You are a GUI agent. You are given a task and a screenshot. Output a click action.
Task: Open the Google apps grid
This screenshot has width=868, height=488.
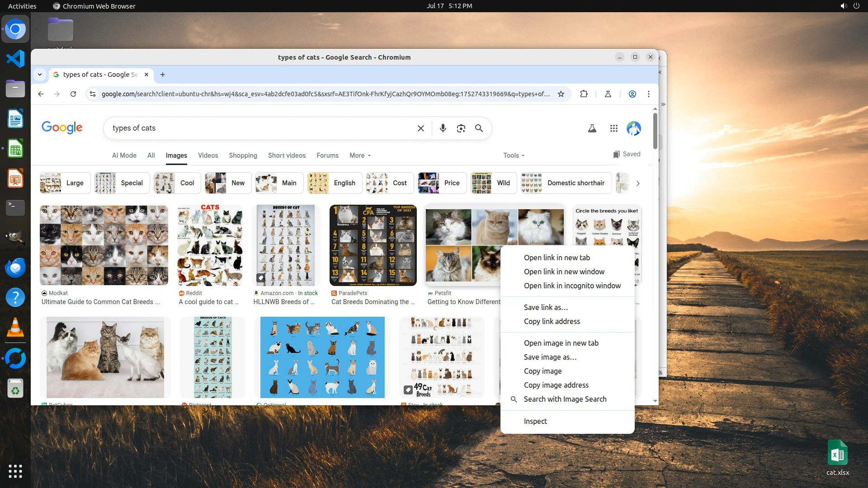pyautogui.click(x=613, y=128)
